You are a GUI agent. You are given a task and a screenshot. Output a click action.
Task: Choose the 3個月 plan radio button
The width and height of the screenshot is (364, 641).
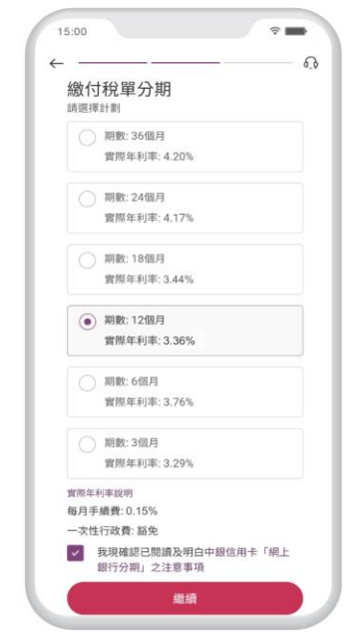point(87,444)
